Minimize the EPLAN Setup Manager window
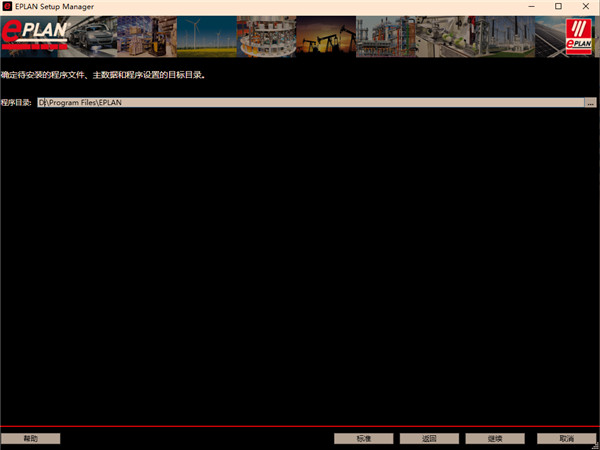This screenshot has height=450, width=600. pyautogui.click(x=532, y=7)
